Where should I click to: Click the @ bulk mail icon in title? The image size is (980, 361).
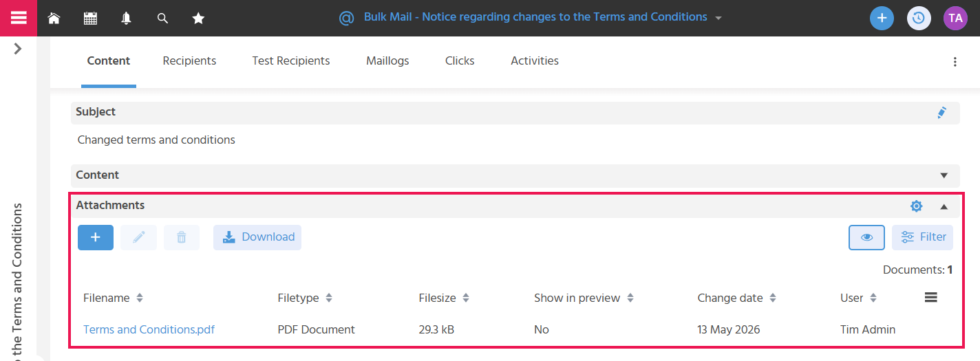(347, 18)
